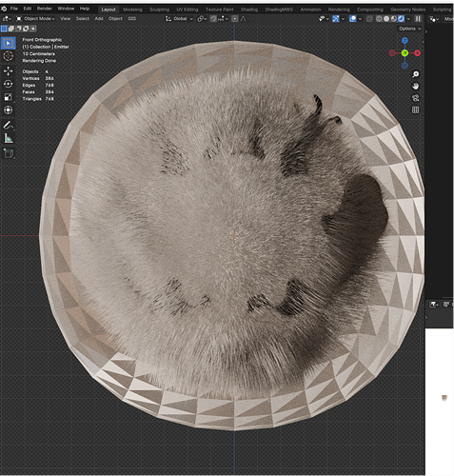Open the gizmo options dropdown arrow
The image size is (454, 476).
click(x=343, y=19)
